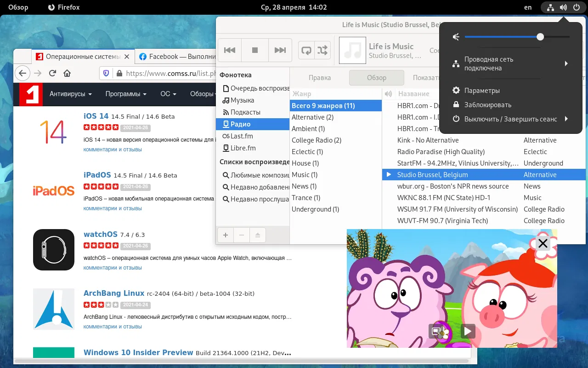Open Музыка library in the sidebar
Image resolution: width=588 pixels, height=368 pixels.
[x=253, y=100]
